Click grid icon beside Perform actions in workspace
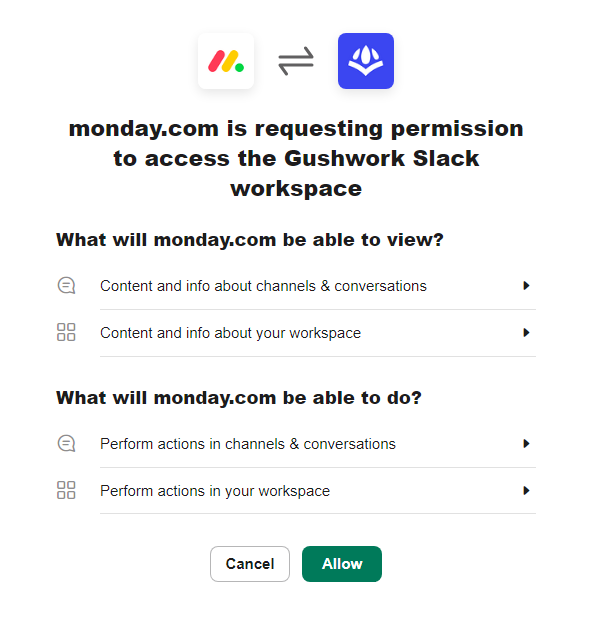Viewport: 602px width, 631px height. (x=66, y=490)
